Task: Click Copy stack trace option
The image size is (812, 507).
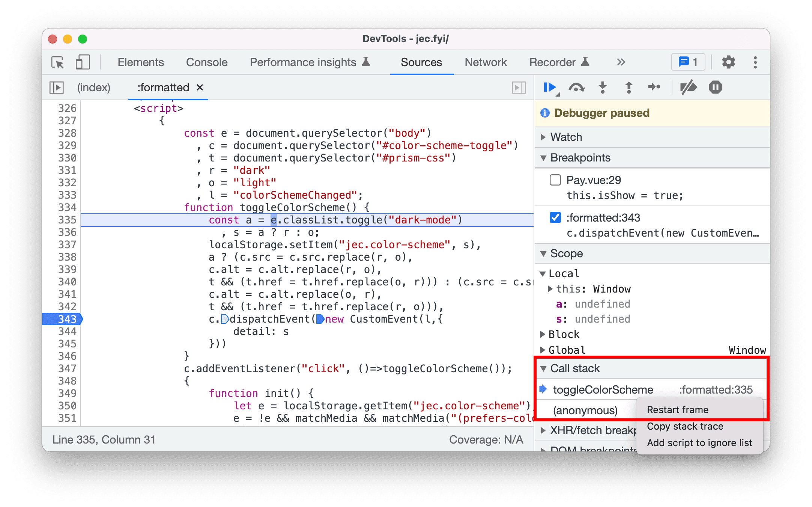Action: [686, 426]
